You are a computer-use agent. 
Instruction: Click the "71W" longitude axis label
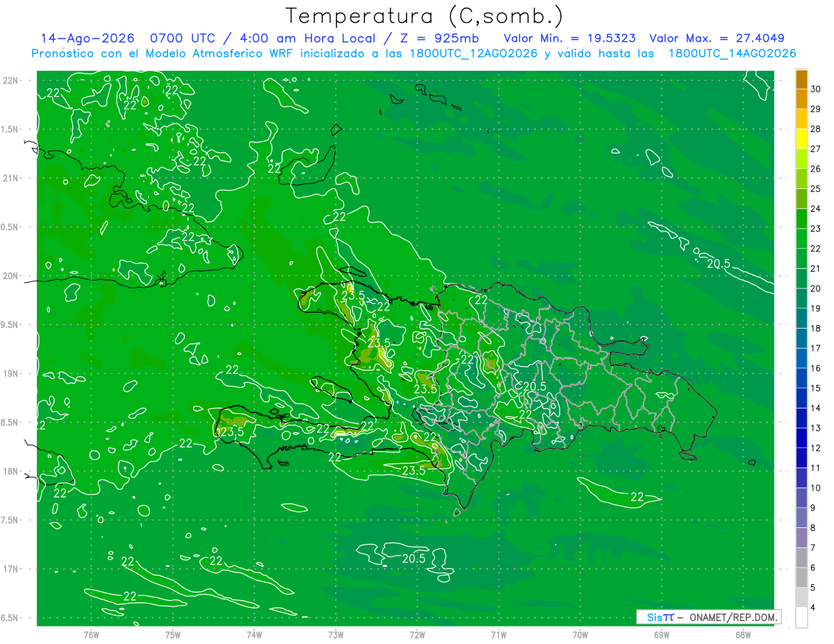click(498, 635)
